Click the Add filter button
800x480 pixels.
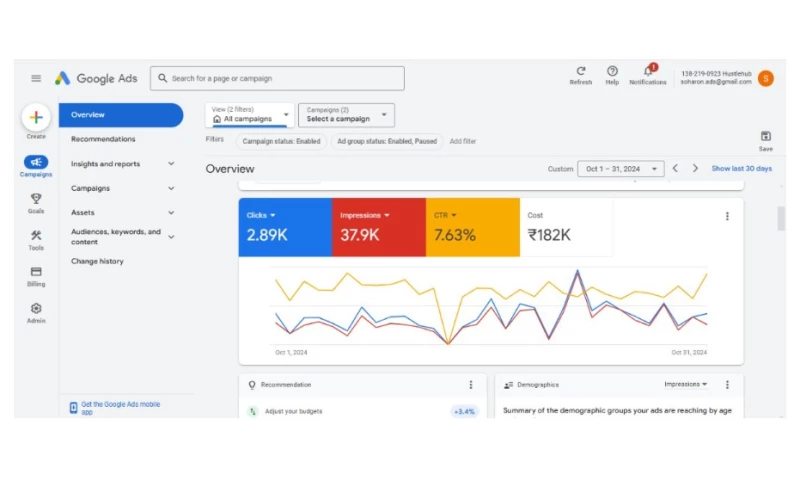point(463,141)
